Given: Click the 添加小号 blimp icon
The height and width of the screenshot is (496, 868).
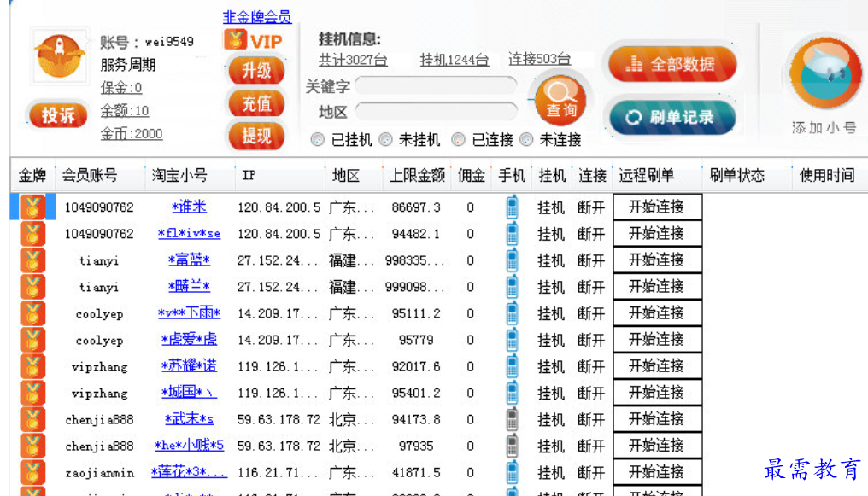Looking at the screenshot, I should (x=824, y=73).
